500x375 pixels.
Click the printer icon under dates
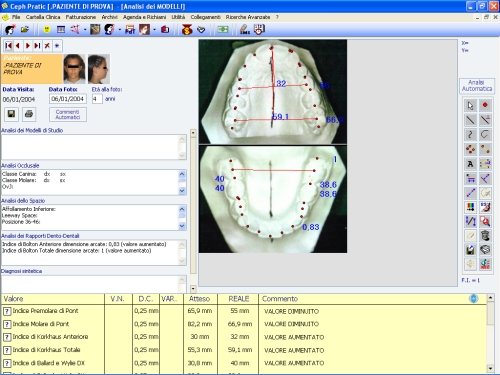coord(29,114)
